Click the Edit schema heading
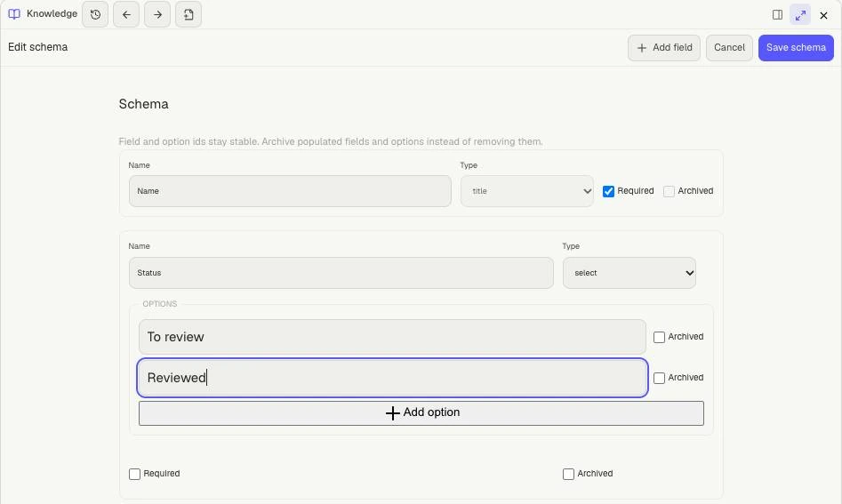 (37, 47)
